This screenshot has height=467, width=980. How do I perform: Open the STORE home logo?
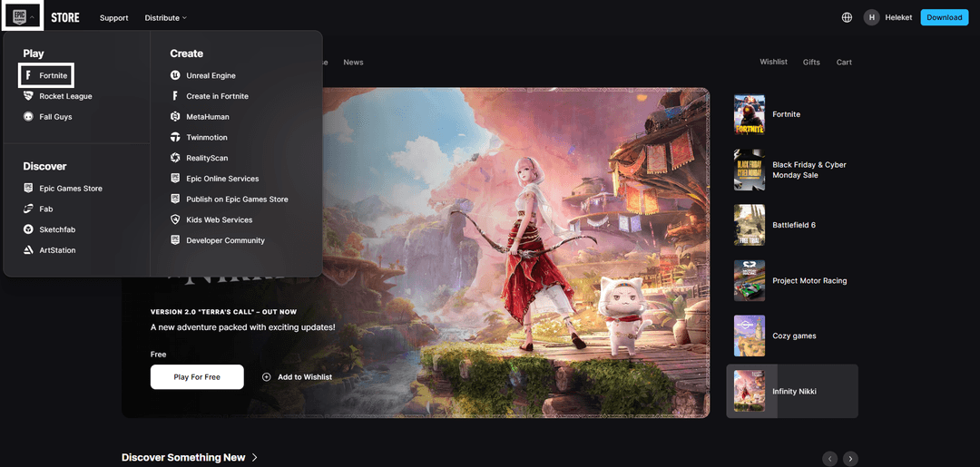coord(65,17)
